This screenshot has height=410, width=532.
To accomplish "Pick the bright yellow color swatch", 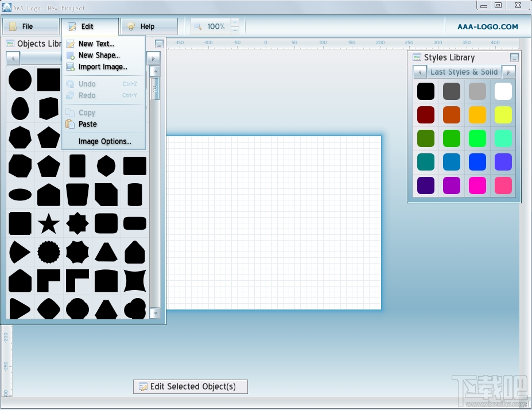I will click(x=503, y=115).
